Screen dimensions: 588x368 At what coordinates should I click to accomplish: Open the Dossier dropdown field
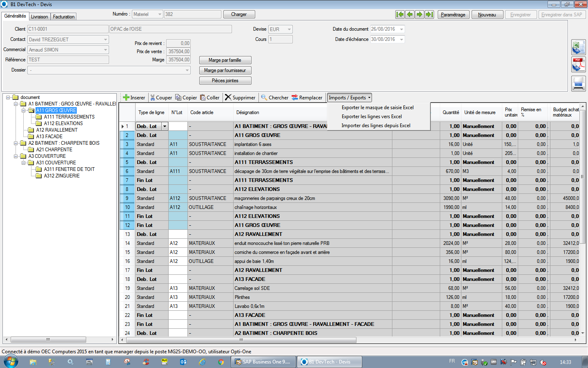pyautogui.click(x=187, y=70)
